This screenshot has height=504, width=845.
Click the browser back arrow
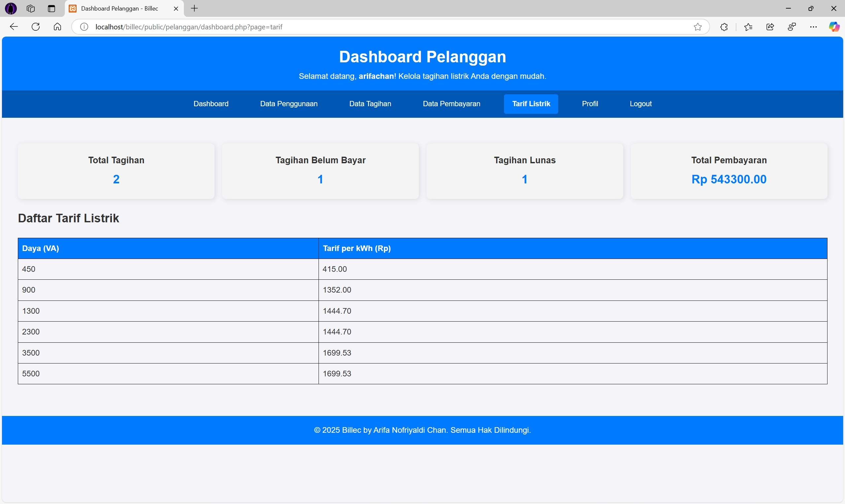tap(14, 27)
